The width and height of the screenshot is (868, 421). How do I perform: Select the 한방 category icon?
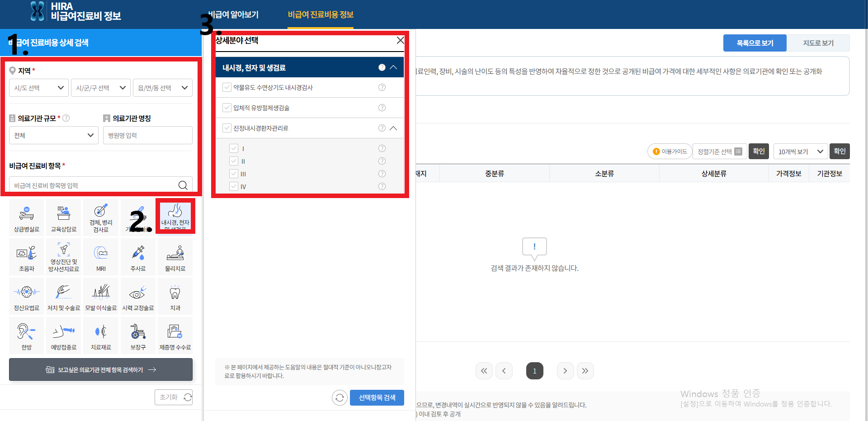coord(27,336)
